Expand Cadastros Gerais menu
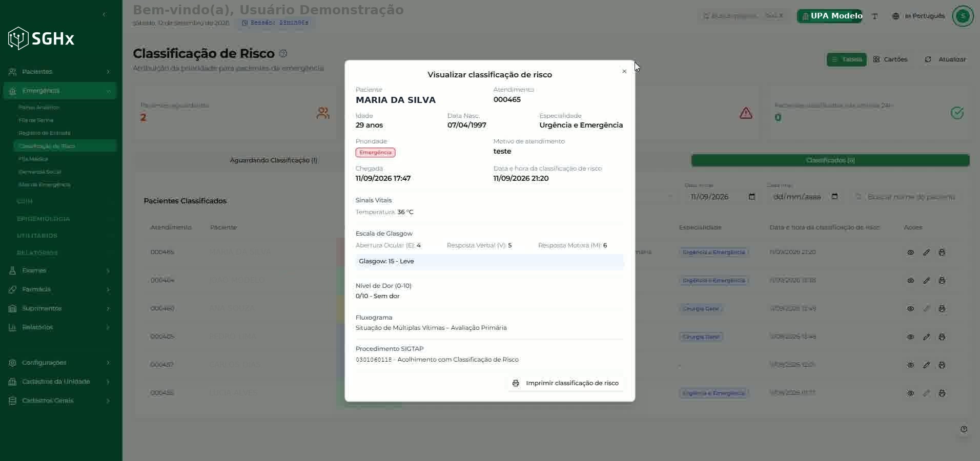980x461 pixels. tap(59, 401)
